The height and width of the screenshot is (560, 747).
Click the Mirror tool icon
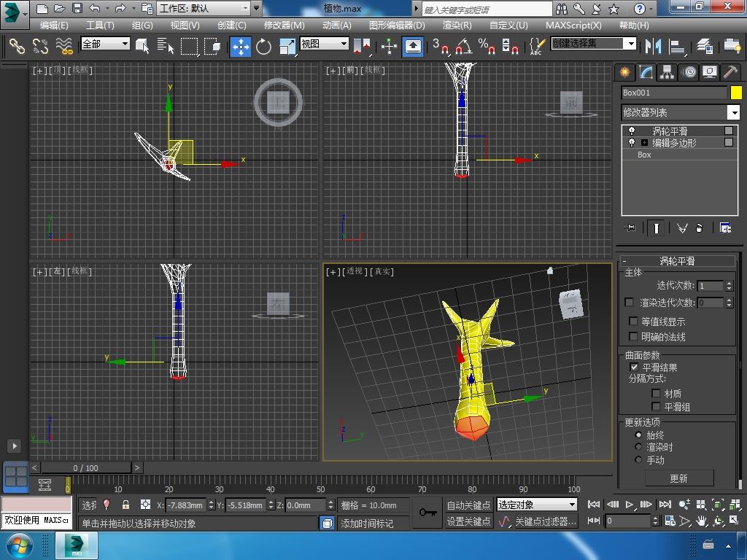pos(653,46)
